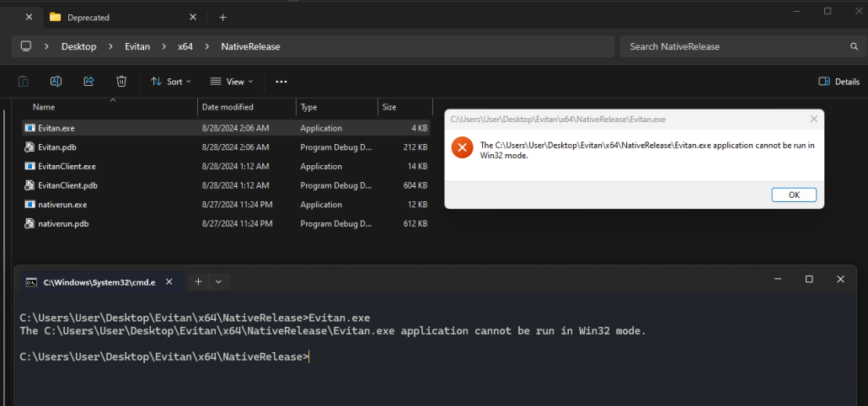Select Desktop in the address breadcrumb

point(78,46)
